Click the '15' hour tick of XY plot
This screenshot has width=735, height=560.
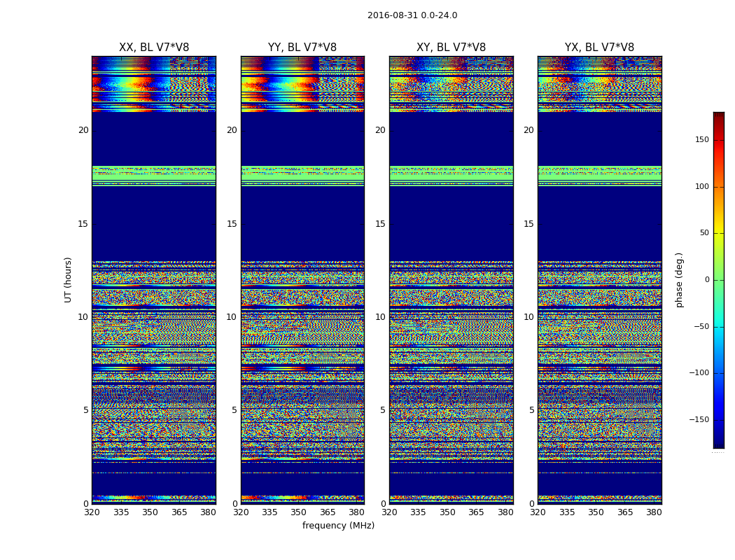tap(381, 224)
